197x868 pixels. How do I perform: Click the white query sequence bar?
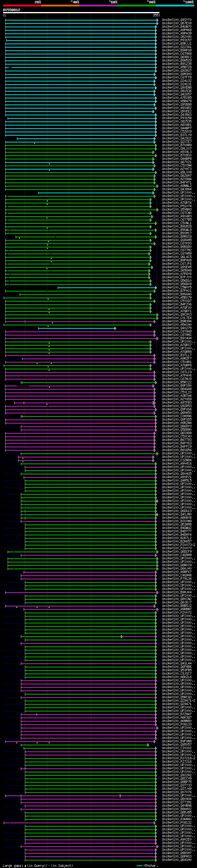coord(81,13)
